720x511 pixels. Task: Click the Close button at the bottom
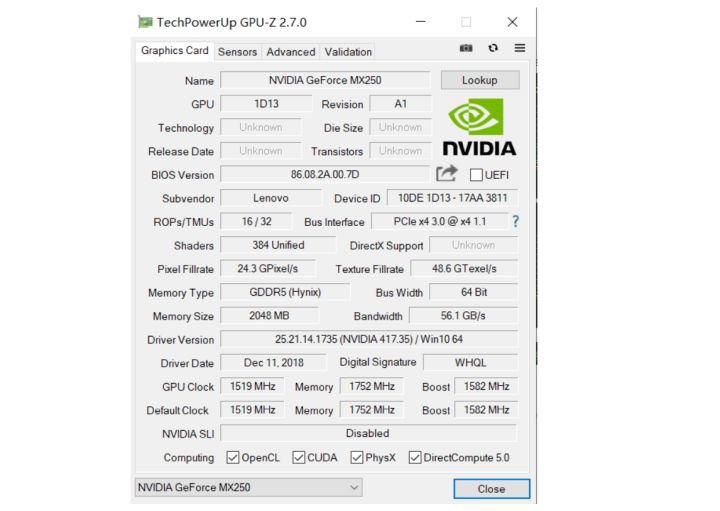click(491, 489)
